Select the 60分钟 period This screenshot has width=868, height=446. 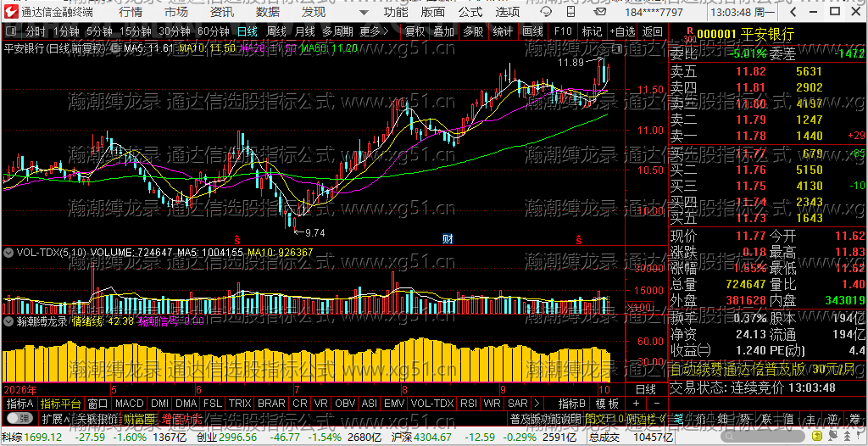tap(213, 31)
